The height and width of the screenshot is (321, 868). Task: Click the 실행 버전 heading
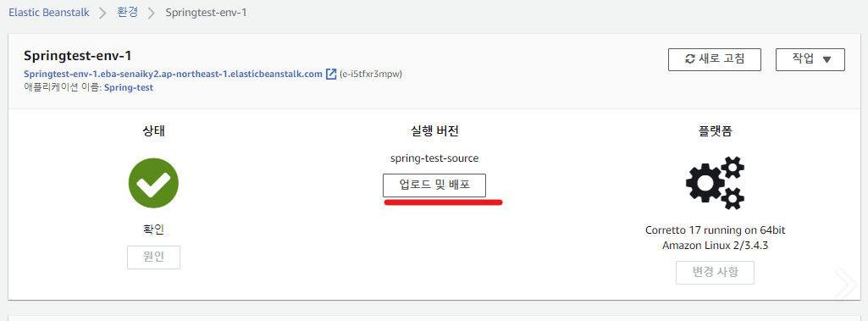click(x=434, y=131)
